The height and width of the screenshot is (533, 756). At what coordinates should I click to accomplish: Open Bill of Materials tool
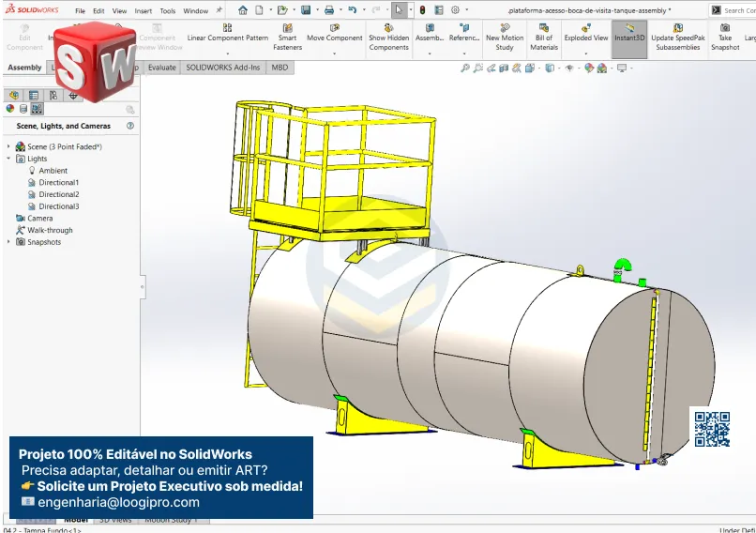pos(544,37)
